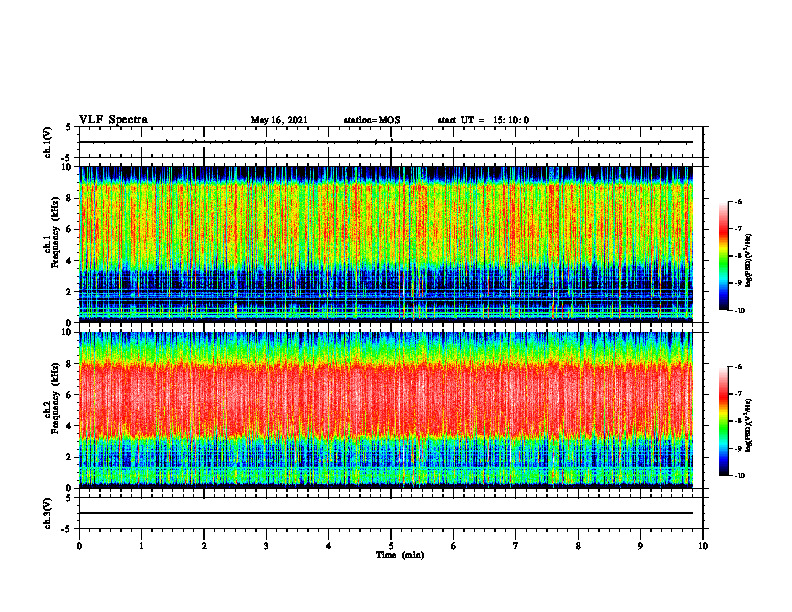Select the ch.1 "Frequency (kHz)" axis label
This screenshot has width=792, height=612.
tap(54, 232)
